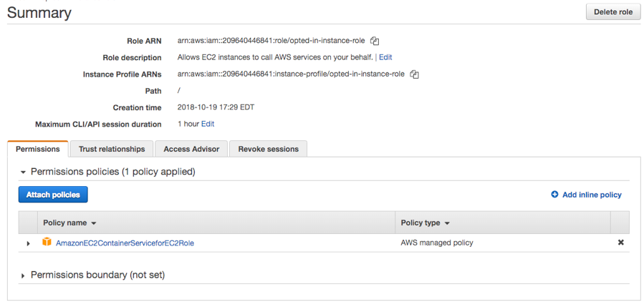Click the Allows EC2 instances description text
Viewport: 644px width, 307px height.
click(x=275, y=57)
